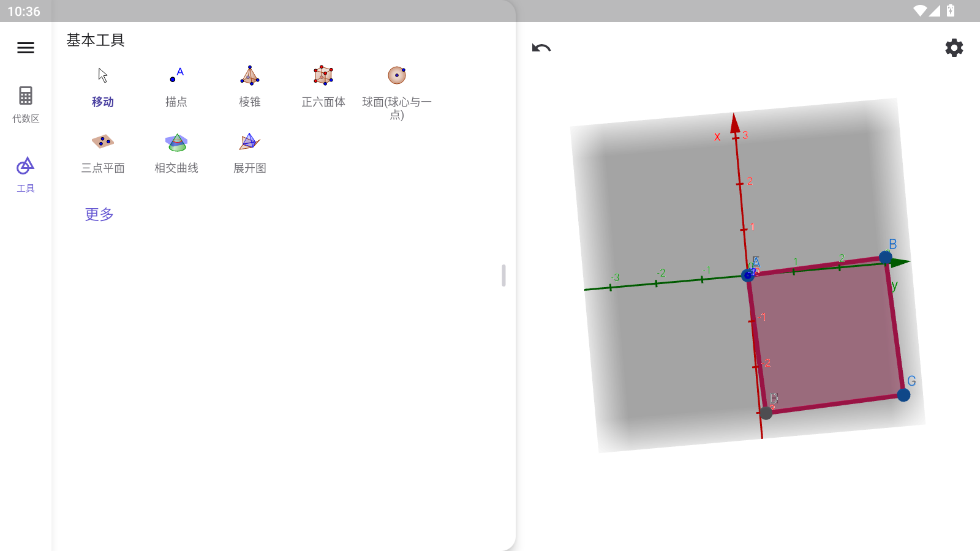Click the 基本工具 section heading

[96, 40]
